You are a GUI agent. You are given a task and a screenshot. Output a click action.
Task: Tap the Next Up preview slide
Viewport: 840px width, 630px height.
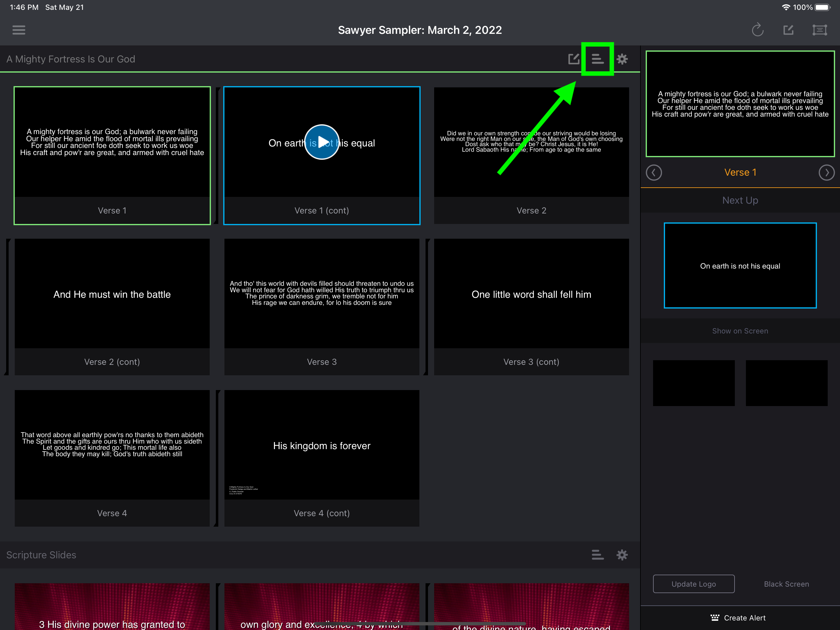click(x=740, y=265)
